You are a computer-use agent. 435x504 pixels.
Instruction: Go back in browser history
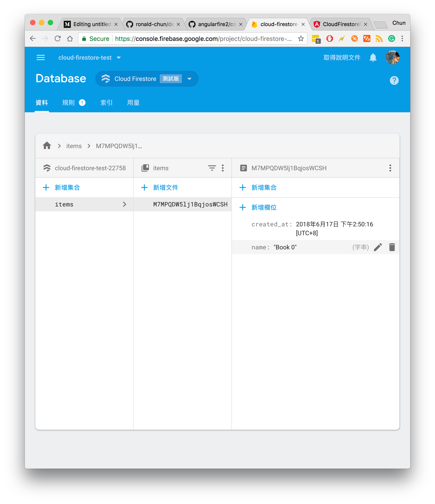[33, 38]
